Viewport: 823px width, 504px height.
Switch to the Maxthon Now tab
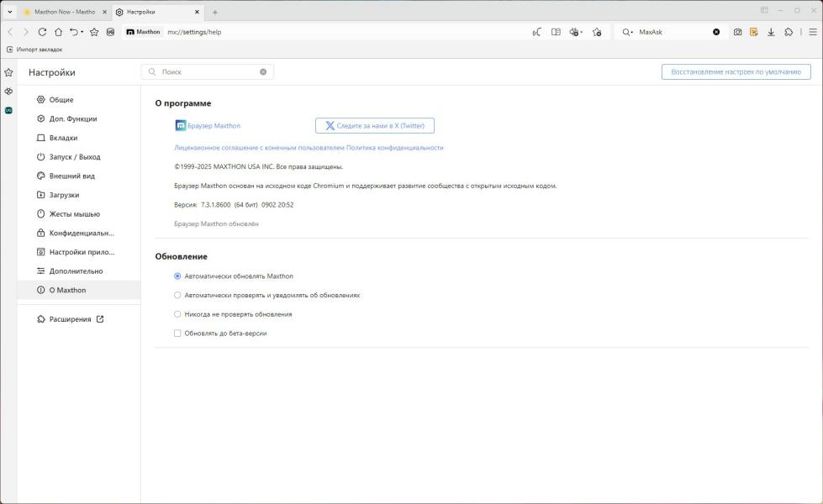point(65,12)
